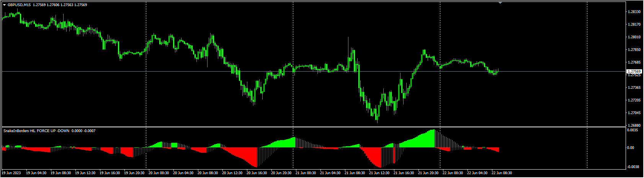Click the 21 Jun 12:30 time label
This screenshot has height=178, width=644.
click(x=379, y=173)
